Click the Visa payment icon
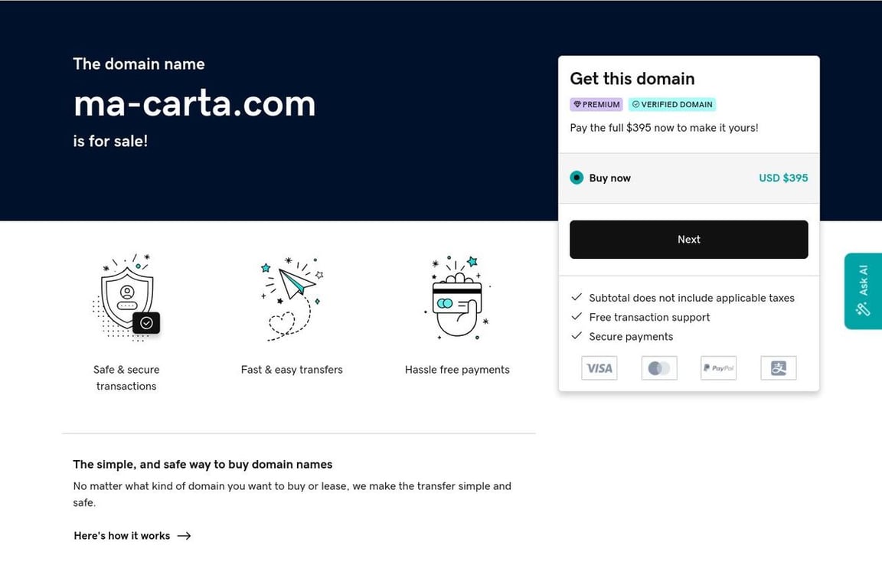 click(599, 368)
